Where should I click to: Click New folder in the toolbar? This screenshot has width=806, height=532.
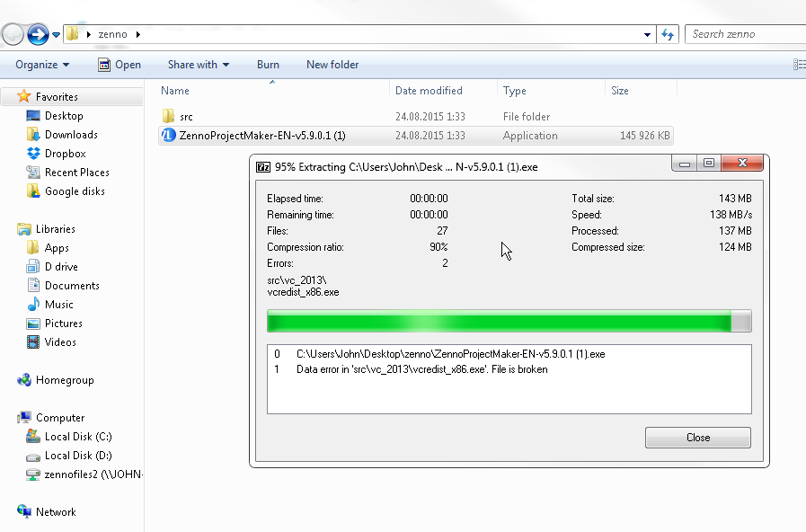332,65
